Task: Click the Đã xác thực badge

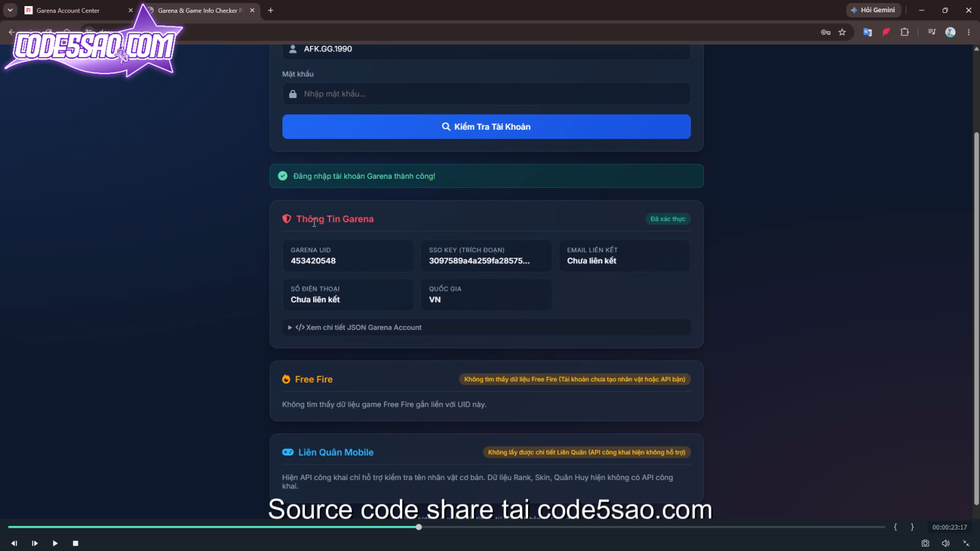Action: pyautogui.click(x=668, y=219)
